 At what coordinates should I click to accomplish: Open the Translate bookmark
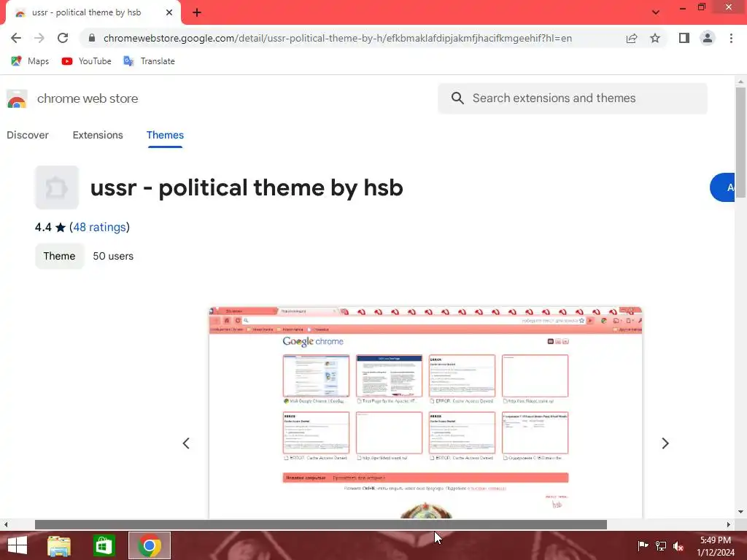pyautogui.click(x=149, y=61)
